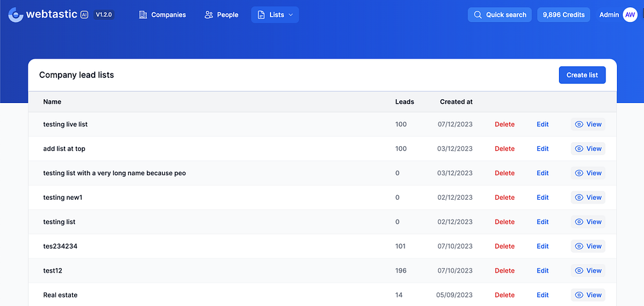
Task: Edit the Real estate list
Action: pos(542,295)
